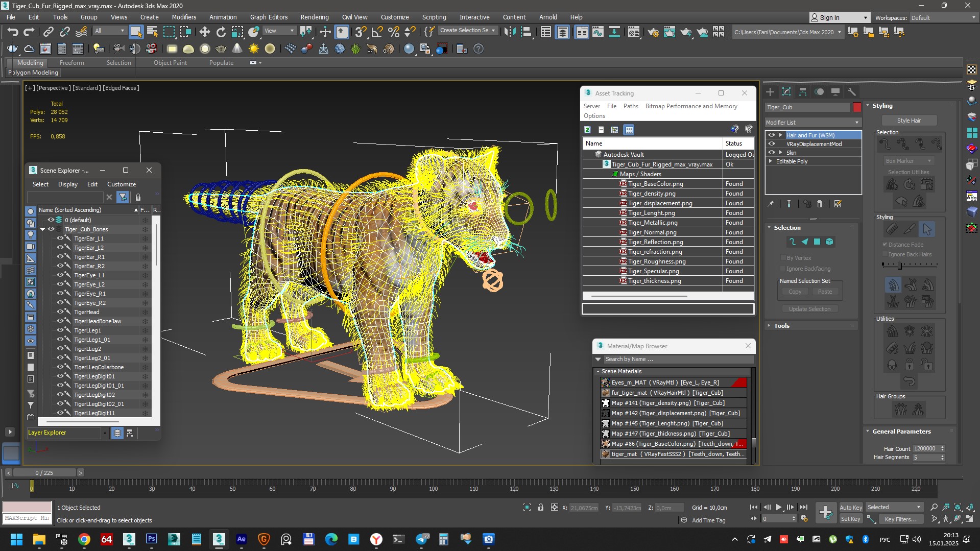The image size is (980, 551).
Task: Toggle visibility of VRayDisplacementMod modifier
Action: 772,144
